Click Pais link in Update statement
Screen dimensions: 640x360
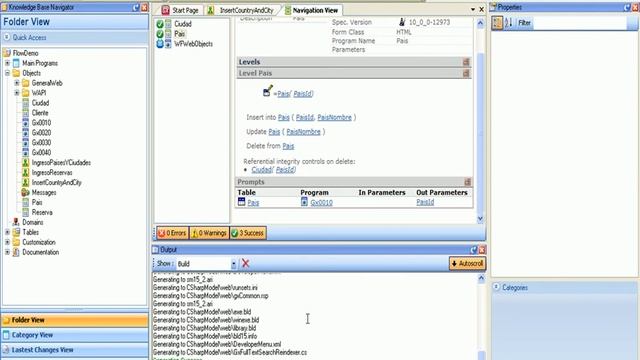274,132
